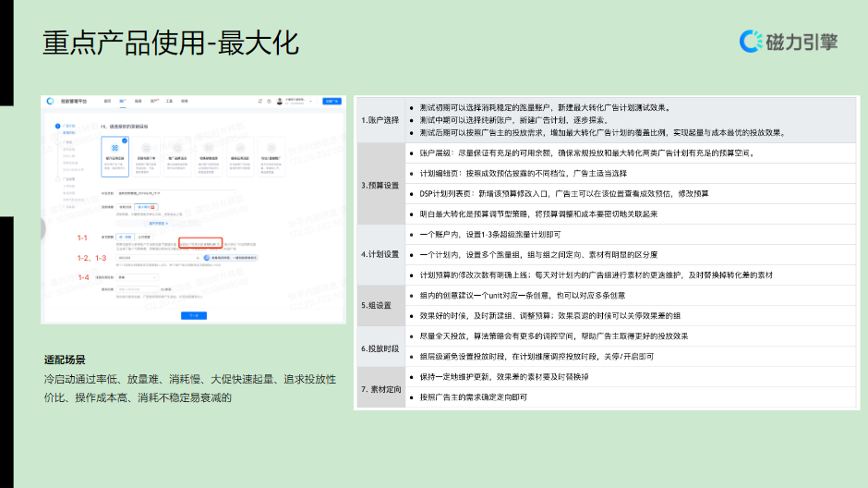
Task: Expand the collapsed settings link under 投放模式
Action: coord(158,224)
